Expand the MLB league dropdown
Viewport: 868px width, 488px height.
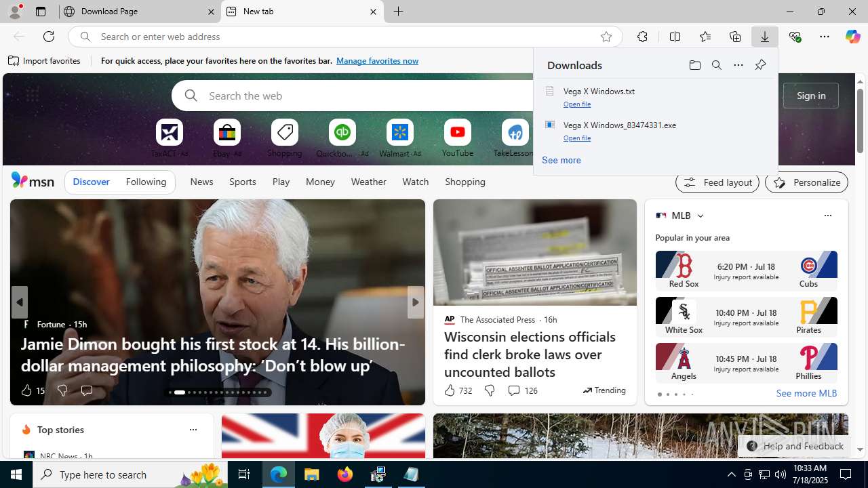[x=700, y=216]
